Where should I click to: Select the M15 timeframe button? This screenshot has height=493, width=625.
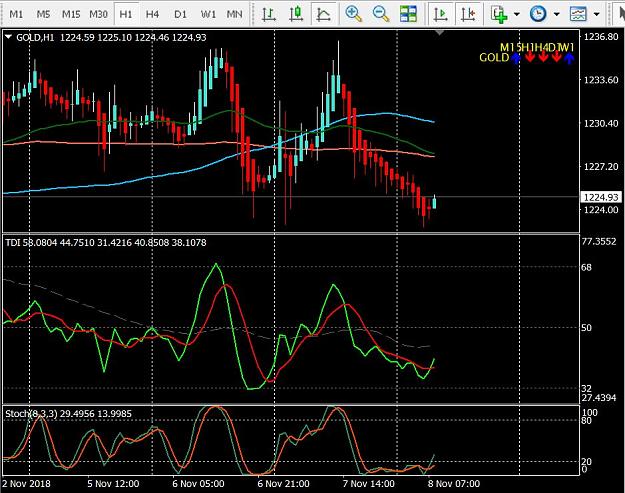71,14
